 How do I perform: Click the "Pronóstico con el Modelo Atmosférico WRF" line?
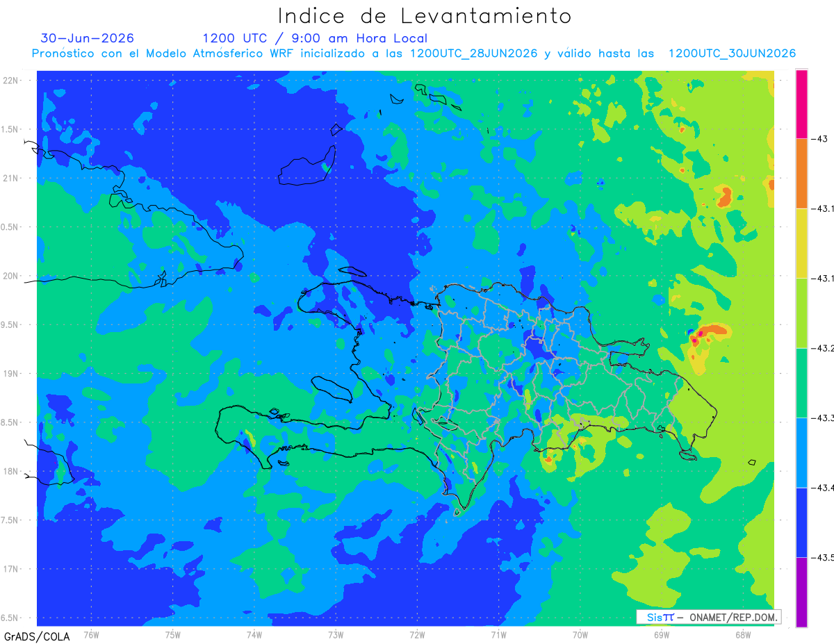[x=414, y=53]
